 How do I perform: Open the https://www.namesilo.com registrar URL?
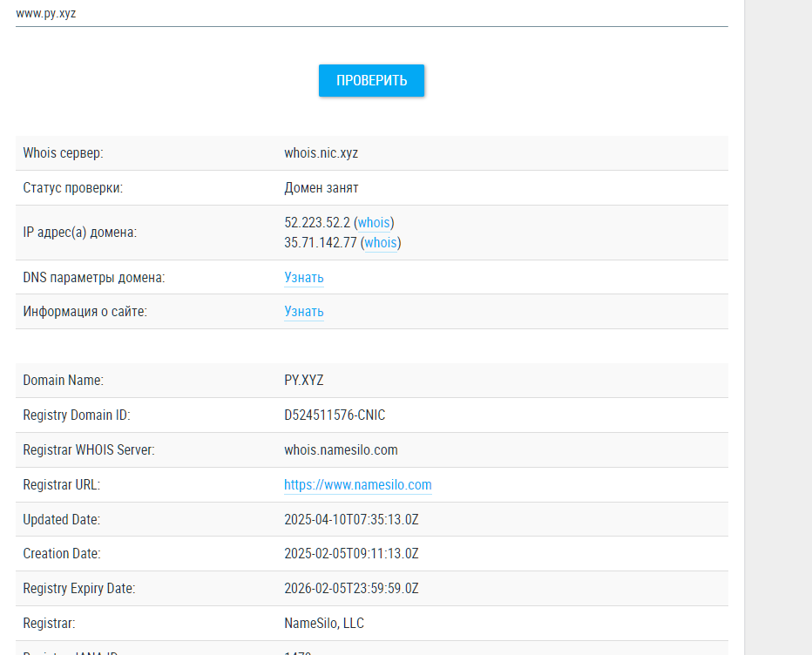tap(358, 485)
